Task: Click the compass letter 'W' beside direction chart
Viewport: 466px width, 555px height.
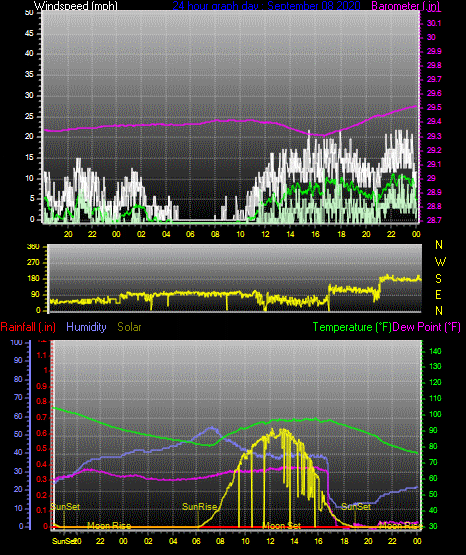Action: pos(440,262)
